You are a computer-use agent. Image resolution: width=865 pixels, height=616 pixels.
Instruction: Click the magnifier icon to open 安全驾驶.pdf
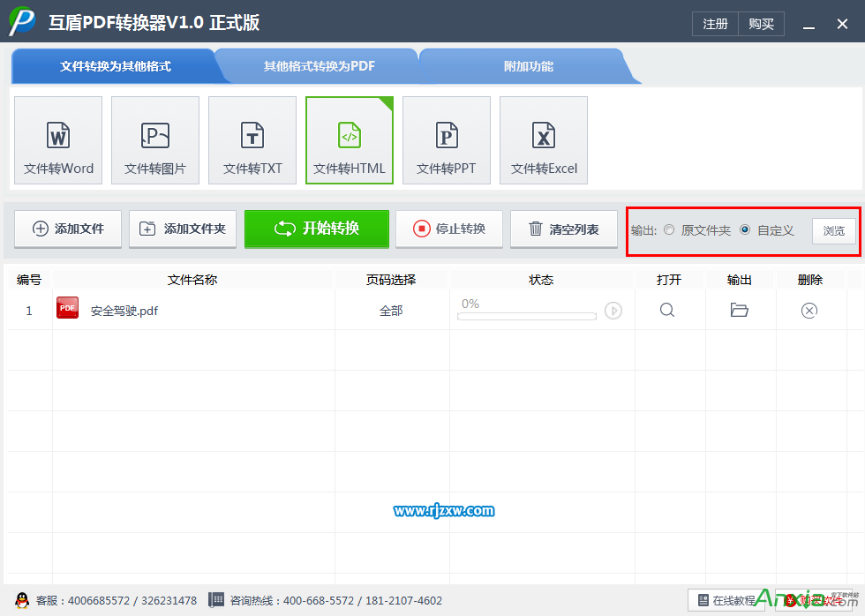click(x=667, y=310)
